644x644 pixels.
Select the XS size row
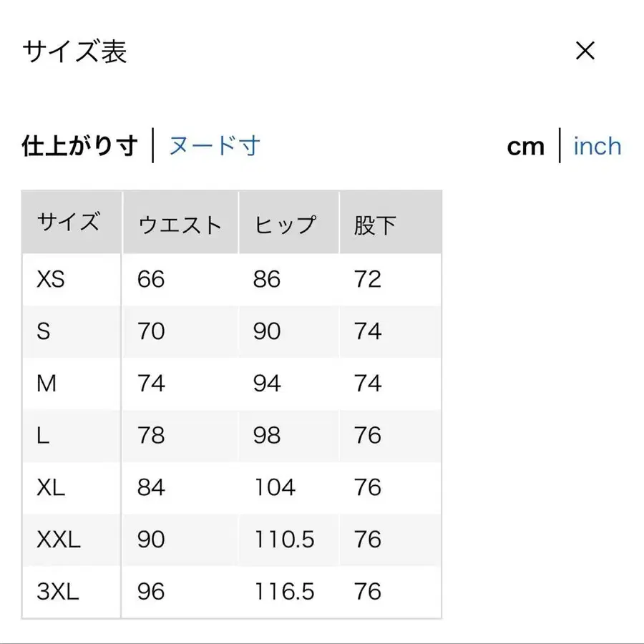(72, 279)
